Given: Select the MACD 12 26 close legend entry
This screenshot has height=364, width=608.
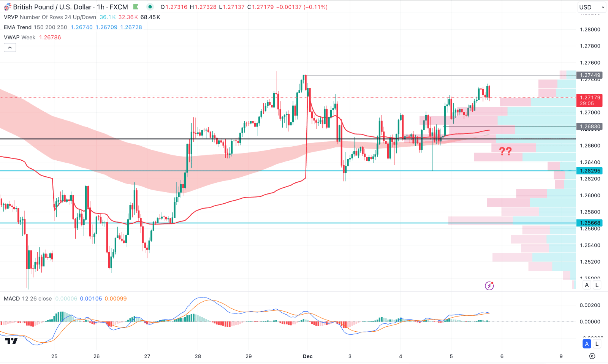Looking at the screenshot, I should click(x=28, y=299).
